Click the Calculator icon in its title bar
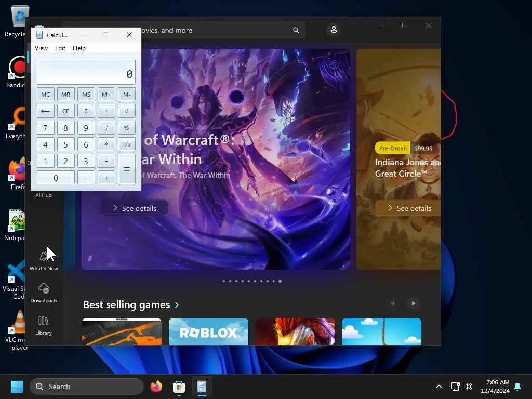532x399 pixels. tap(39, 35)
